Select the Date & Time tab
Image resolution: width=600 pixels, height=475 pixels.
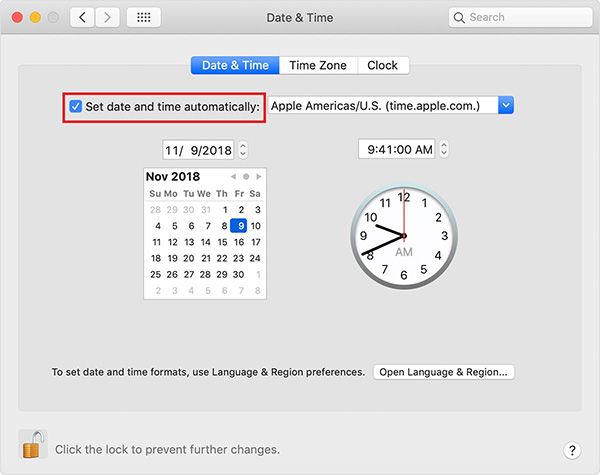point(235,65)
